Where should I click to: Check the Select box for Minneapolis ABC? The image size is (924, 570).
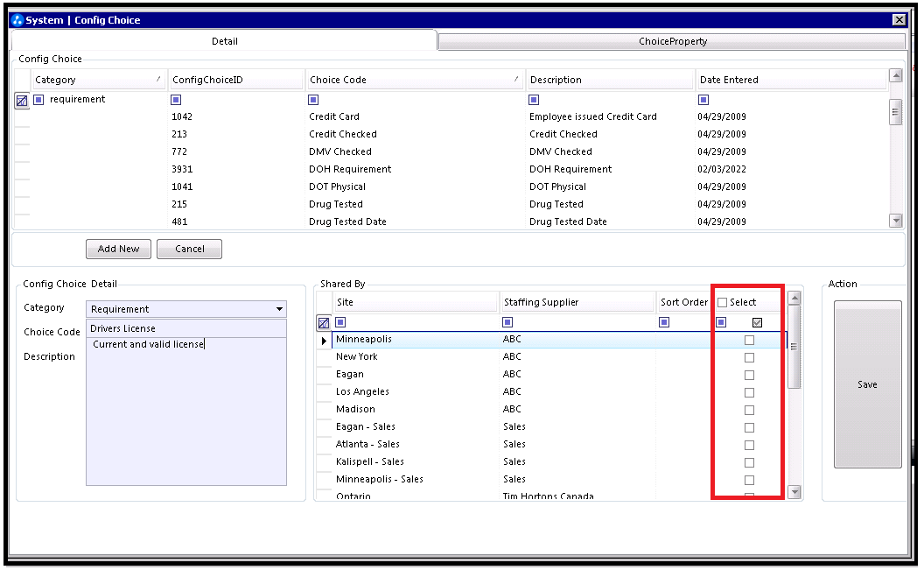(x=750, y=340)
